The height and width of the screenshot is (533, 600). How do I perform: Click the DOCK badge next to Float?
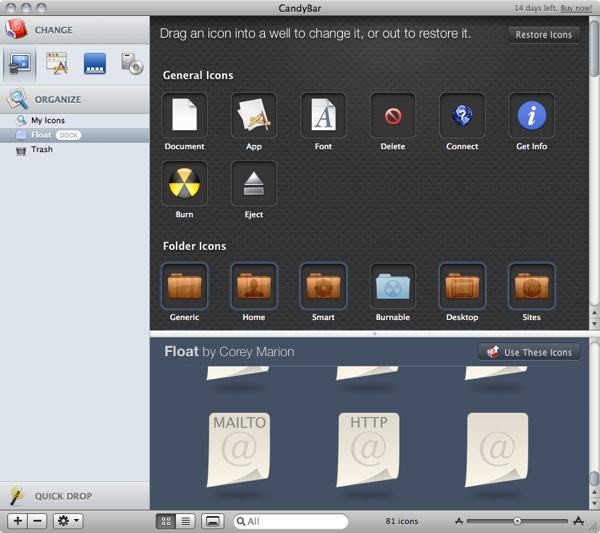point(68,135)
